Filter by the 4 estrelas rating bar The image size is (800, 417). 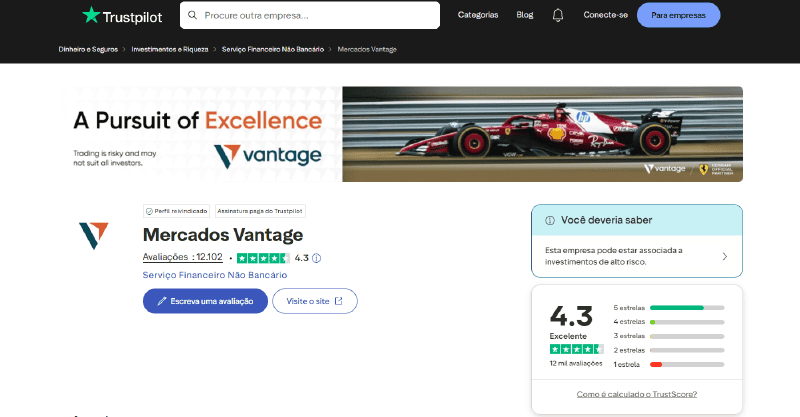tap(668, 322)
